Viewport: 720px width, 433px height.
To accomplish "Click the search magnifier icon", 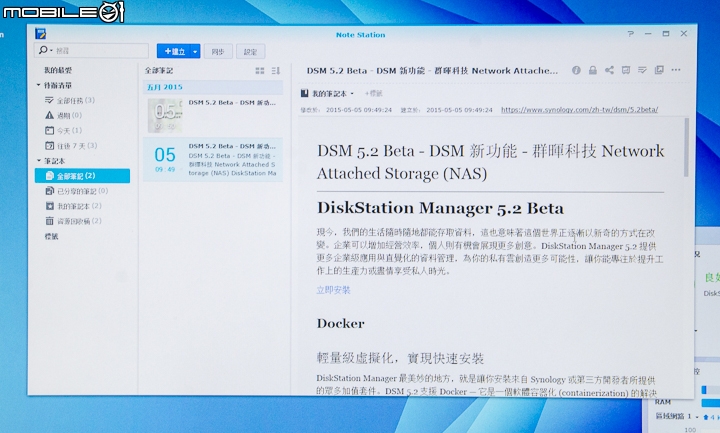I will coord(43,50).
